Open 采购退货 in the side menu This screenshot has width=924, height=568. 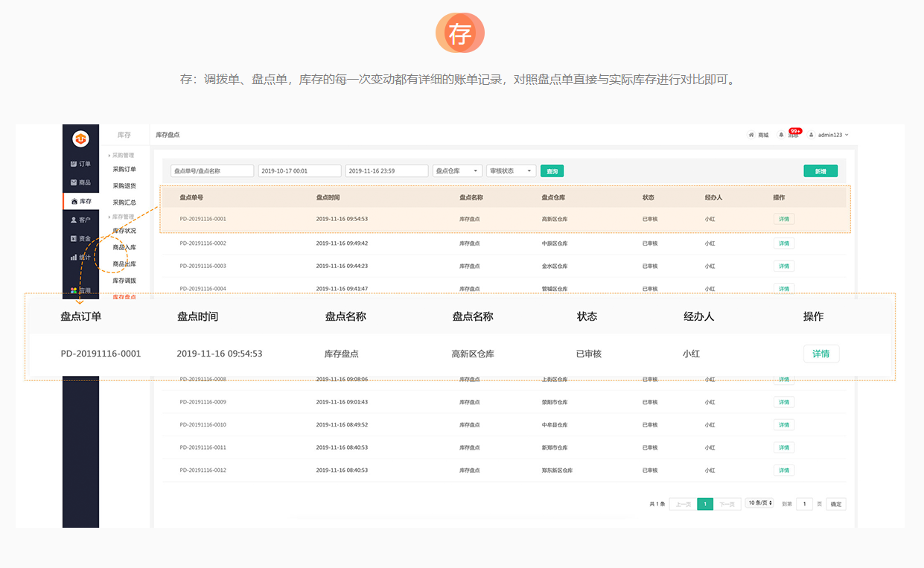click(124, 186)
